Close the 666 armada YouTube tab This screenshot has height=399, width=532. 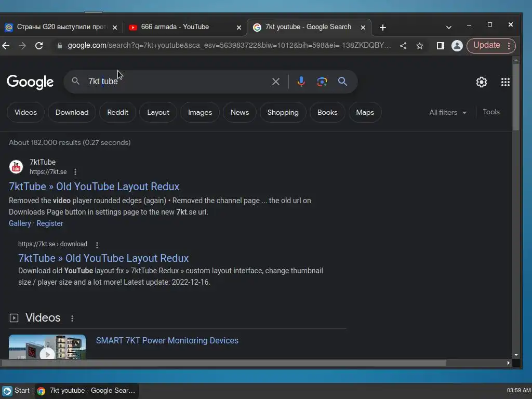tap(239, 28)
